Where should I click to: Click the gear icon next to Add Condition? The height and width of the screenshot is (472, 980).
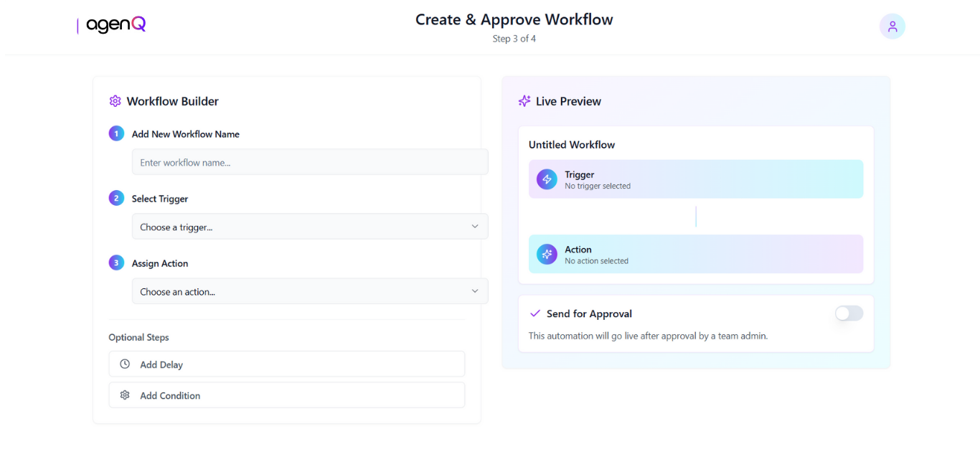pos(125,395)
